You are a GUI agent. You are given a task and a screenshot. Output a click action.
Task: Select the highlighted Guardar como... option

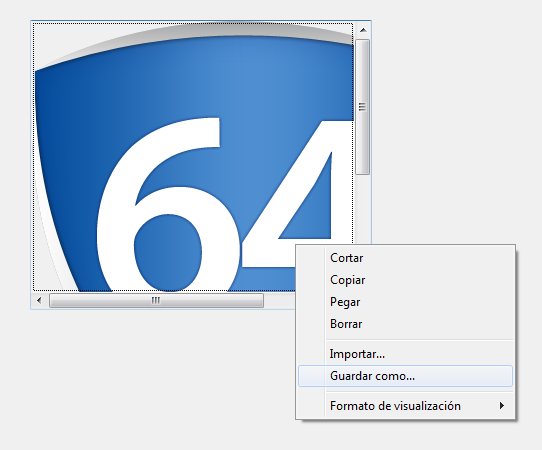pyautogui.click(x=405, y=376)
